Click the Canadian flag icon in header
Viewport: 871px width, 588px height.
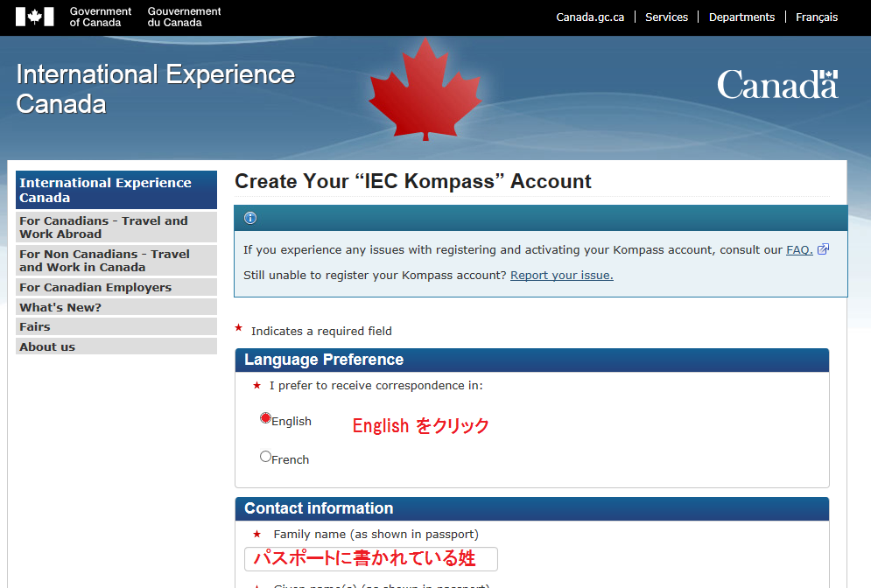click(34, 17)
